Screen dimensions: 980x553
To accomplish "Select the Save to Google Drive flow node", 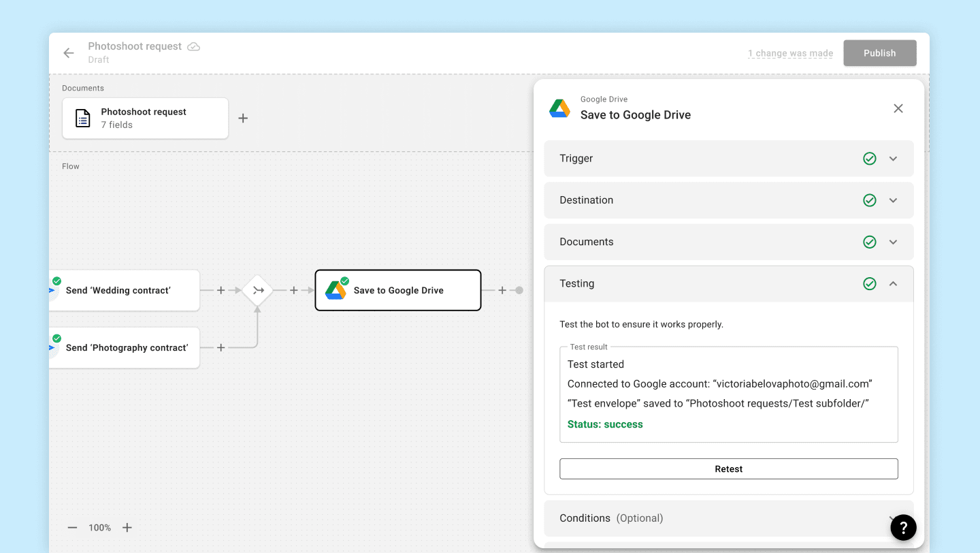I will click(x=398, y=290).
